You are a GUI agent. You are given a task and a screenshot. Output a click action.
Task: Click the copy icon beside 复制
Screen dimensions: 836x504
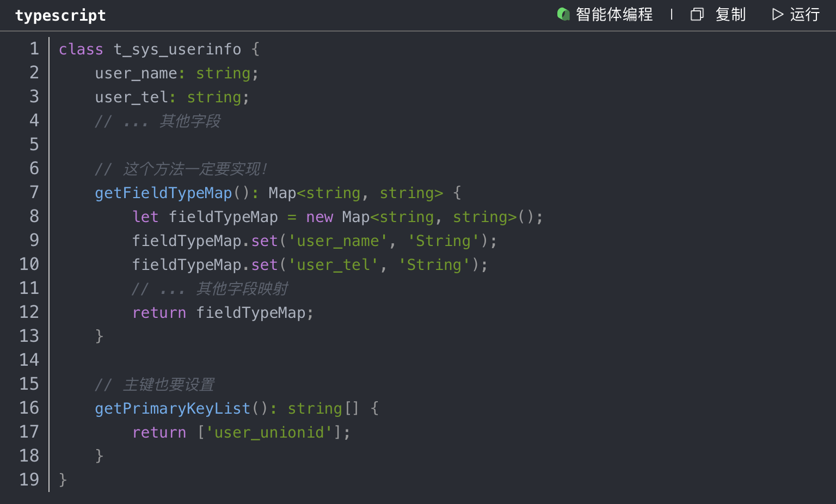pos(697,14)
